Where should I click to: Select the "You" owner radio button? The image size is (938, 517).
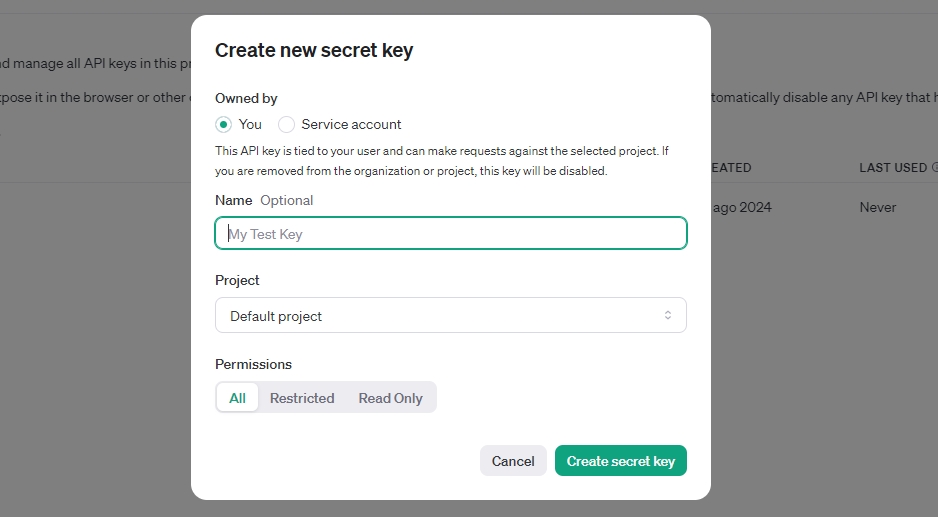coord(224,125)
